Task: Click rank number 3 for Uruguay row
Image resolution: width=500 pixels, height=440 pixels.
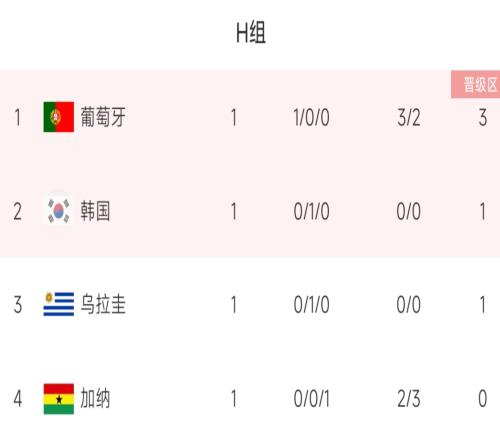Action: click(18, 305)
